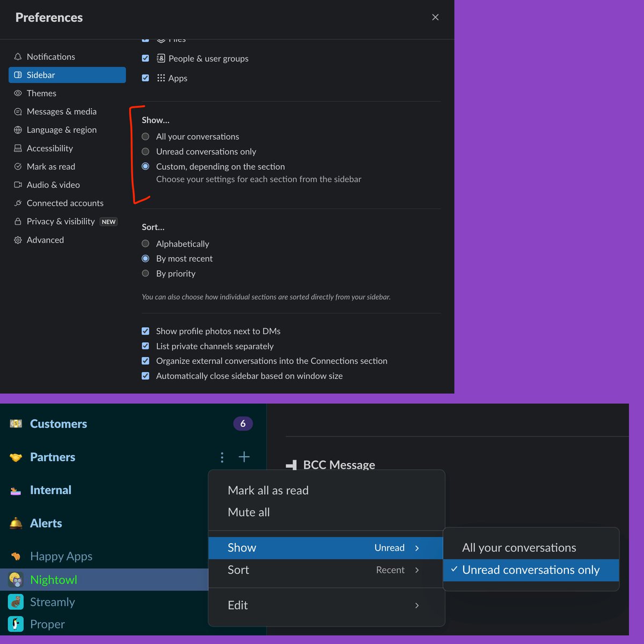Screen dimensions: 644x644
Task: Select the 'All your conversations' radio button
Action: coord(145,136)
